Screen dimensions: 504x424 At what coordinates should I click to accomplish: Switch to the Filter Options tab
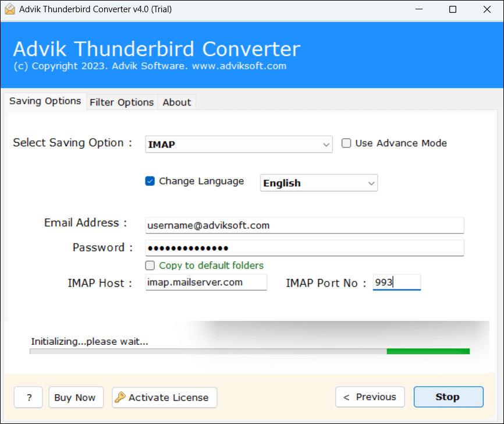(121, 102)
